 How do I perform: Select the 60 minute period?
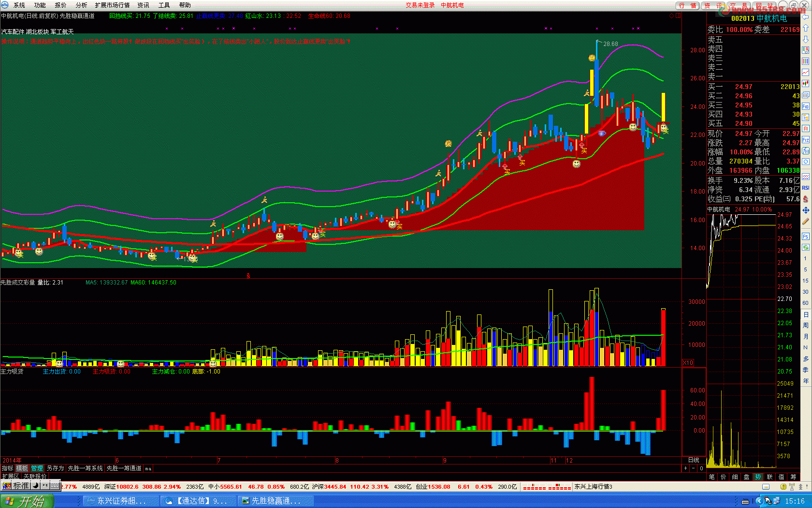(x=805, y=303)
